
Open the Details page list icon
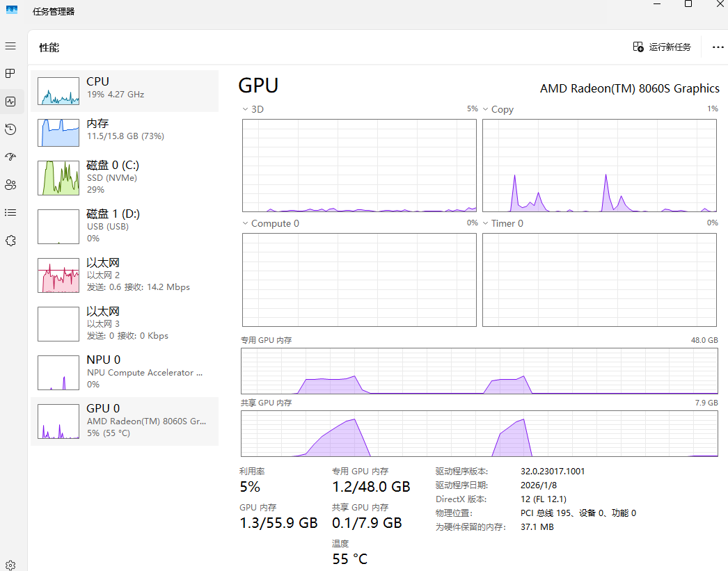point(10,213)
